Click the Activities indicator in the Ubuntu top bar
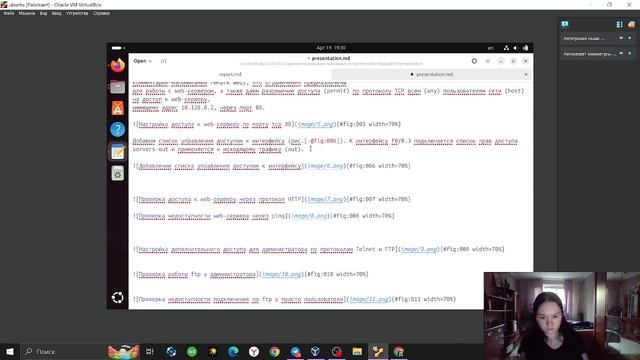This screenshot has width=640, height=360. (118, 48)
